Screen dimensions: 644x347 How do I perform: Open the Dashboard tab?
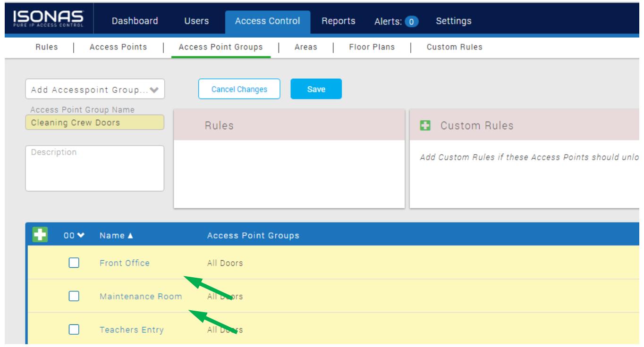tap(135, 21)
